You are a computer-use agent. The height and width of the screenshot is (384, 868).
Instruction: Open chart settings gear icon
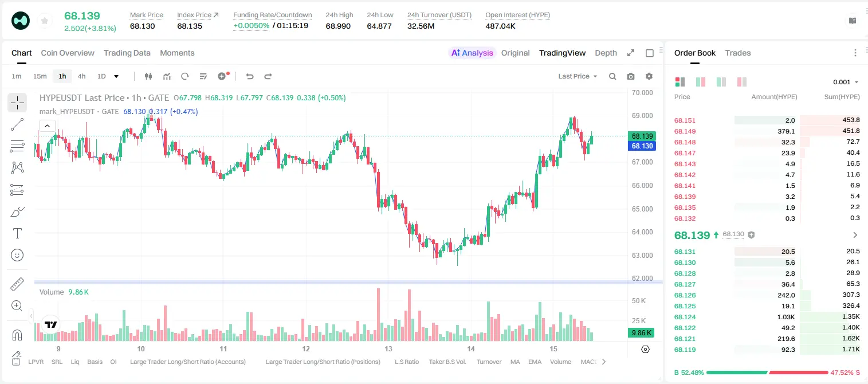click(649, 76)
